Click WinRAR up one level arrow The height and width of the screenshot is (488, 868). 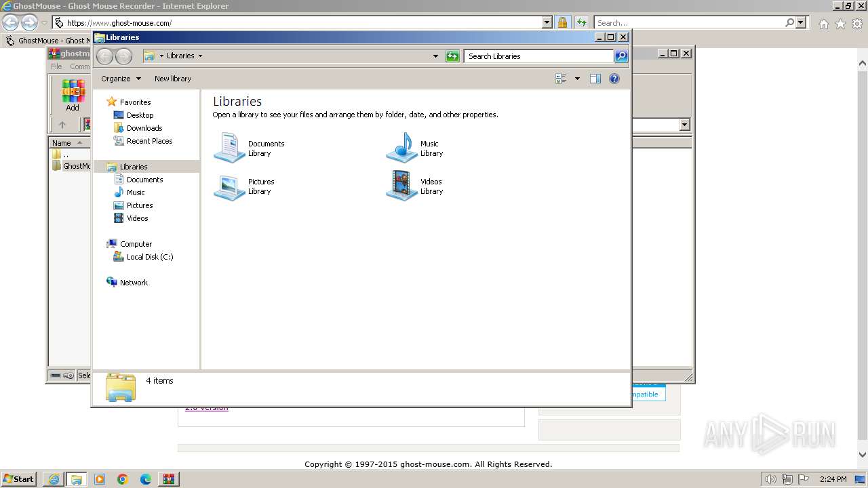62,125
